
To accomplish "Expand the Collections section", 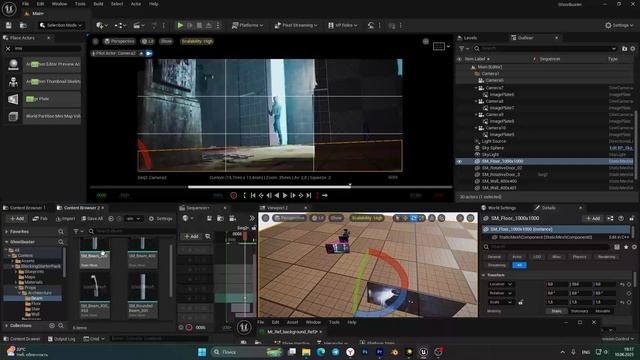I will (7, 326).
